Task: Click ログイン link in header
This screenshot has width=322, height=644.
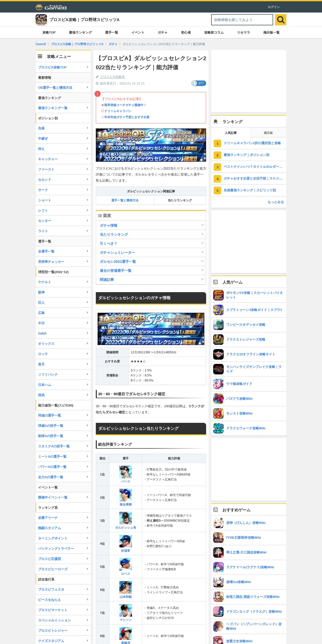Action: 274,7
